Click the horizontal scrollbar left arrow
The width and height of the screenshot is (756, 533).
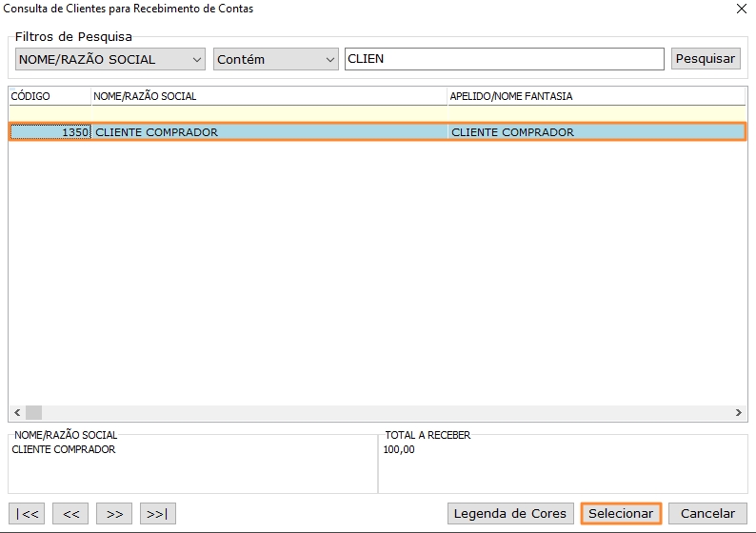[x=16, y=412]
